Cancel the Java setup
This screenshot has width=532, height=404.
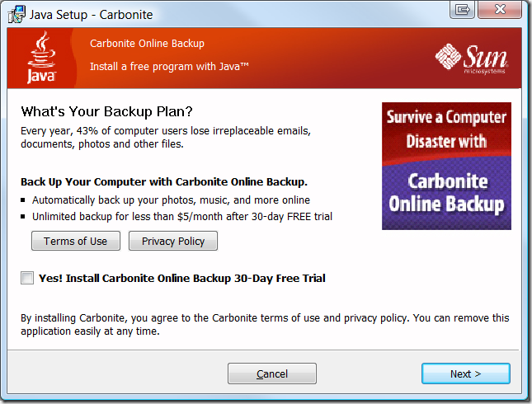[x=272, y=373]
